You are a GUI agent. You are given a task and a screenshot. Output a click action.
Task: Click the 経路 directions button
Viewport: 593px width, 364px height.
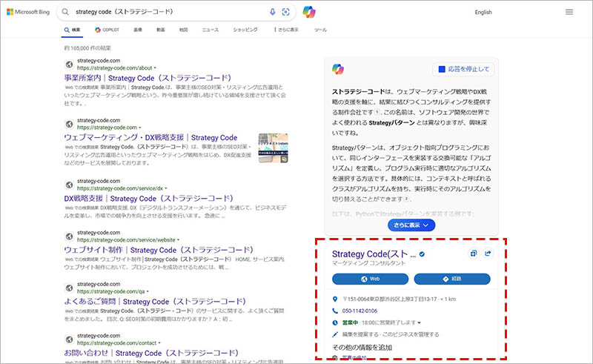[451, 279]
